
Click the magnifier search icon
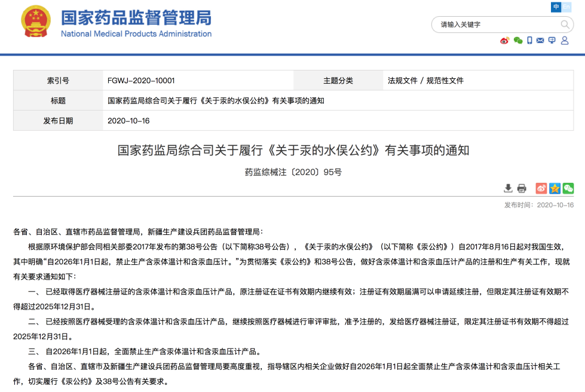coord(565,24)
